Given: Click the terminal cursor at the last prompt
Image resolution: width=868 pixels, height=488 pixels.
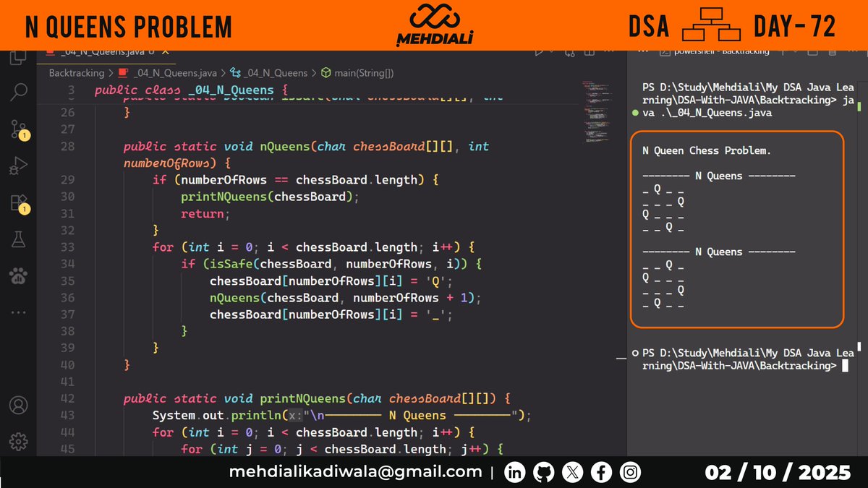Looking at the screenshot, I should tap(845, 366).
